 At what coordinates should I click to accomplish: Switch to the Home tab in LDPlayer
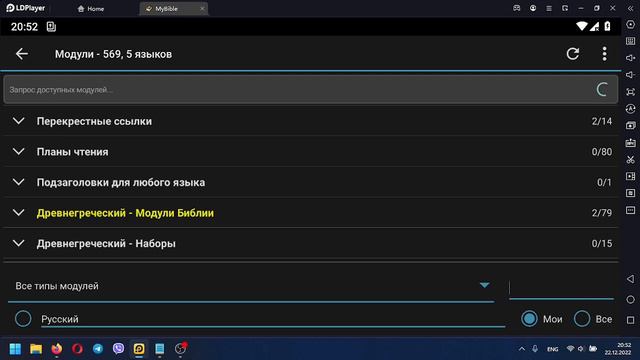click(x=91, y=9)
